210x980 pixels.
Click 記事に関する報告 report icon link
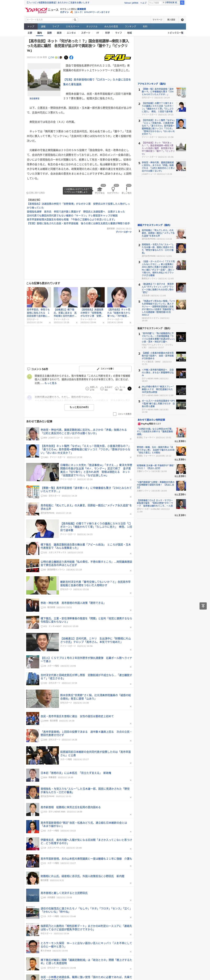pos(35,193)
